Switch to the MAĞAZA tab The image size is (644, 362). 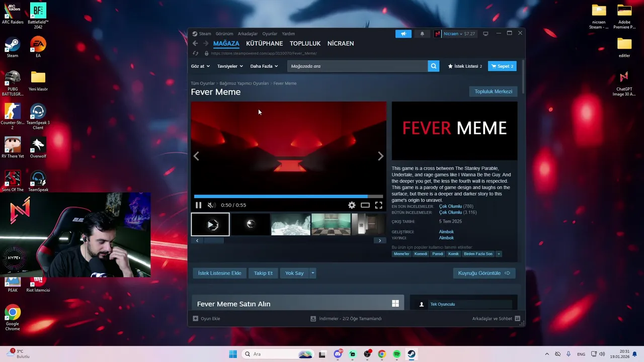click(226, 43)
